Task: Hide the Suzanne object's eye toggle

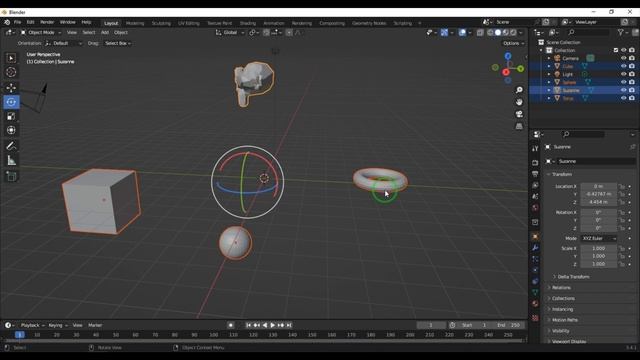Action: [x=623, y=90]
